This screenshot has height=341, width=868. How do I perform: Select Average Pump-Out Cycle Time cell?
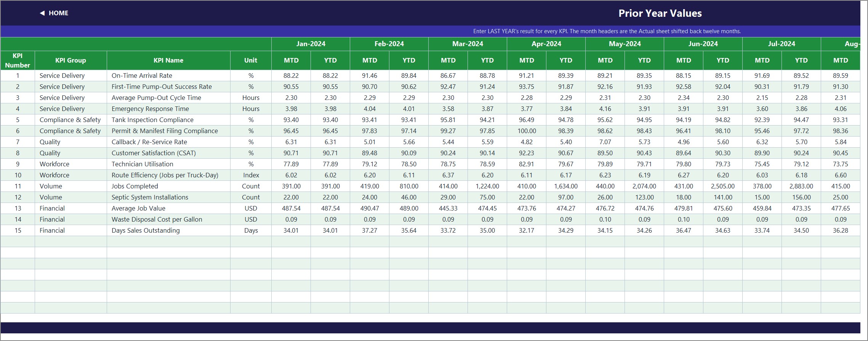click(168, 98)
